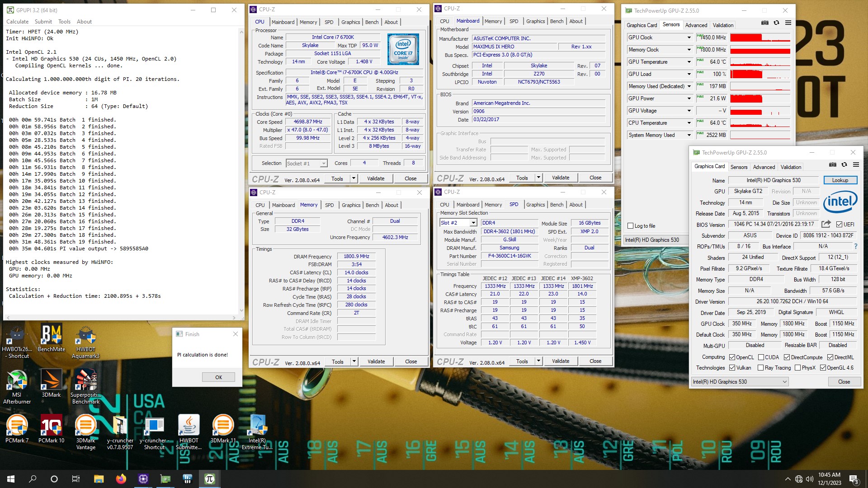This screenshot has width=868, height=488.
Task: Toggle DirectML checkbox
Action: 830,357
